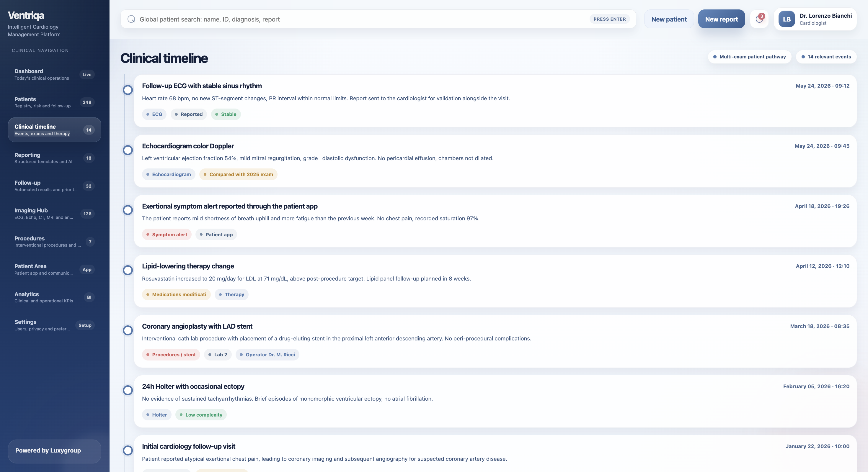This screenshot has width=868, height=472.
Task: Open Imaging Hub
Action: coord(54,214)
